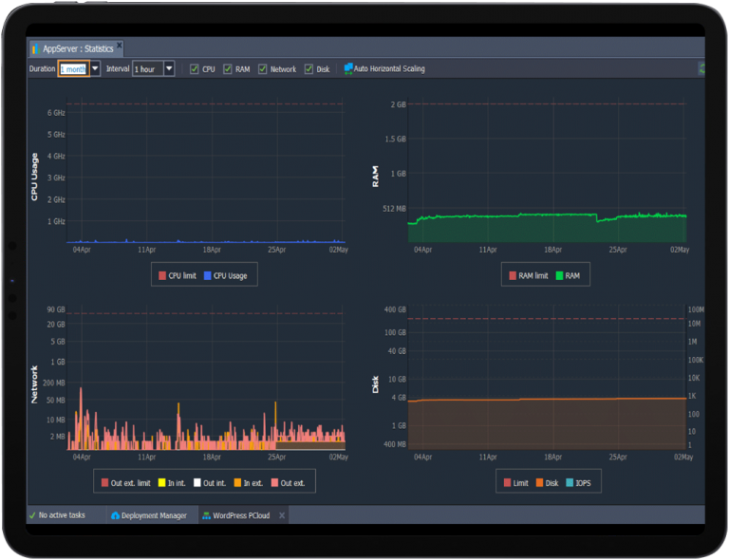Toggle the CPU checkbox
Image resolution: width=729 pixels, height=560 pixels.
195,69
